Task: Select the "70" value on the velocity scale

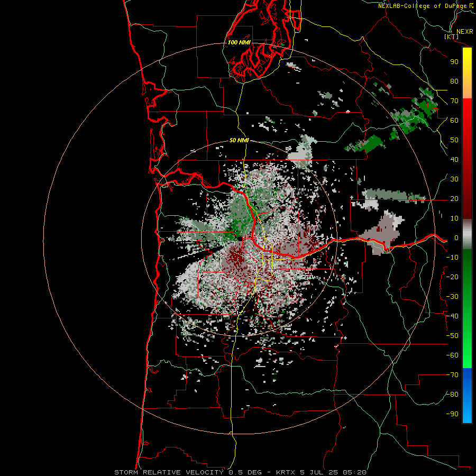Action: [x=454, y=101]
